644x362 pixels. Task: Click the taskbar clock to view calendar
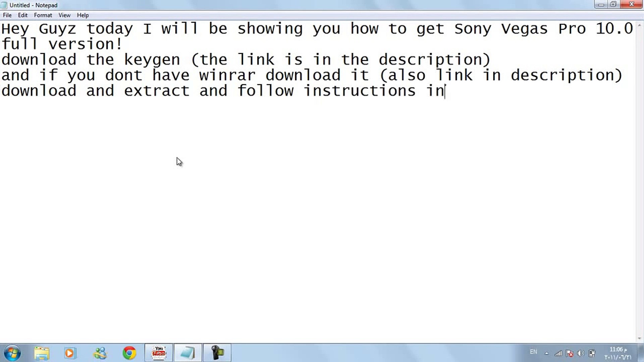tap(619, 352)
